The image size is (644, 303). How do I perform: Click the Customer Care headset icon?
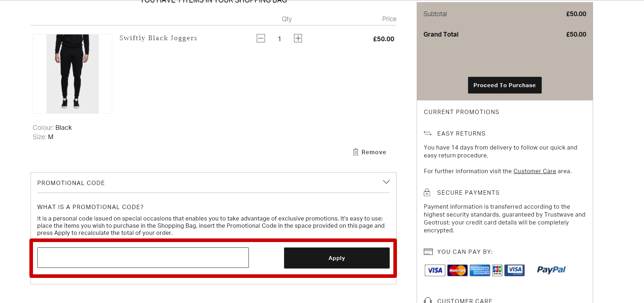427,300
